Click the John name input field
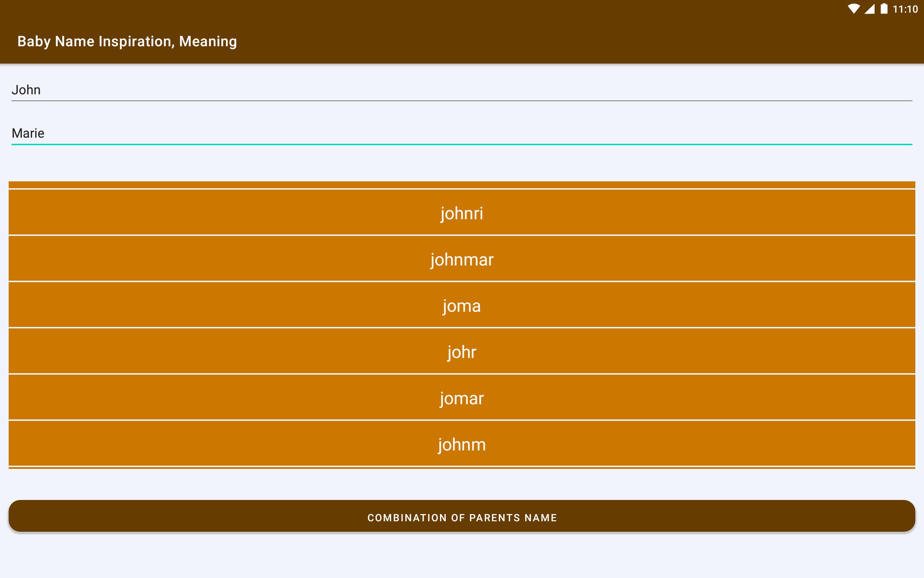 pos(462,90)
